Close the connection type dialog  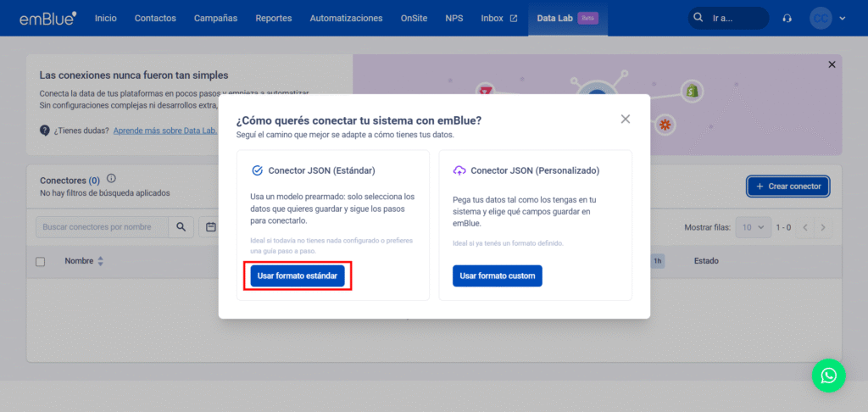tap(626, 119)
